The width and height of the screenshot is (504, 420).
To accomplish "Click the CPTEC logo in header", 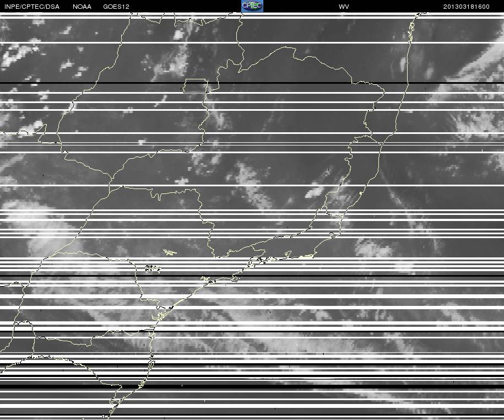I will tap(252, 6).
